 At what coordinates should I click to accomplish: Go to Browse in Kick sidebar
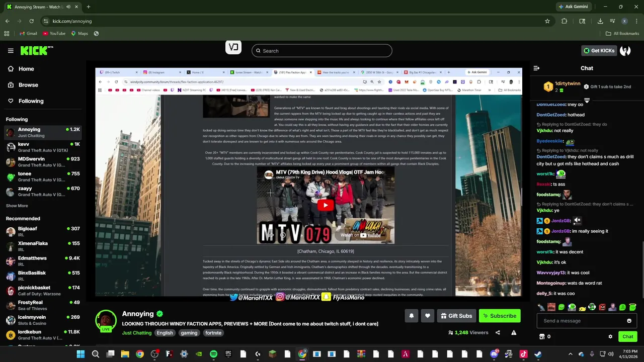pyautogui.click(x=23, y=85)
